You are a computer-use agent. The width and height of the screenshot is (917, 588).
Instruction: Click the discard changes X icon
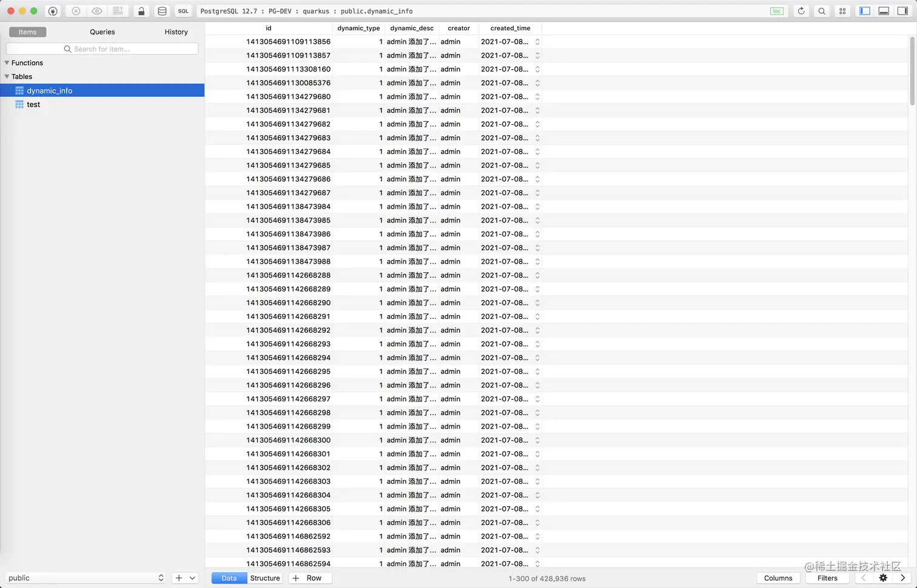[x=76, y=11]
